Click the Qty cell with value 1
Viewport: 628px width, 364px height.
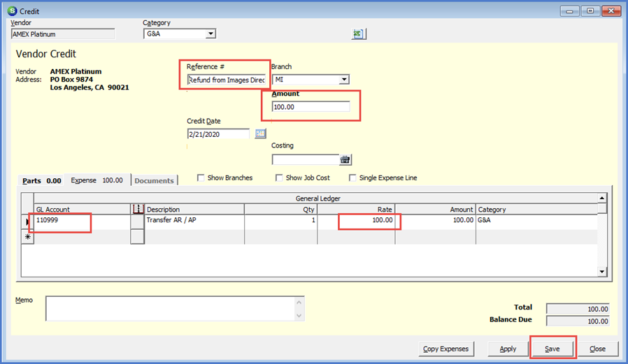point(280,222)
